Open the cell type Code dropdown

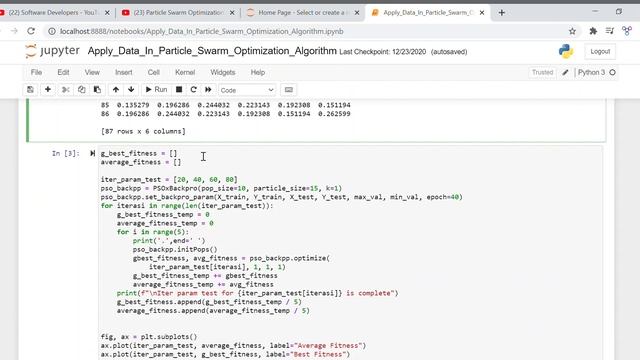click(247, 90)
